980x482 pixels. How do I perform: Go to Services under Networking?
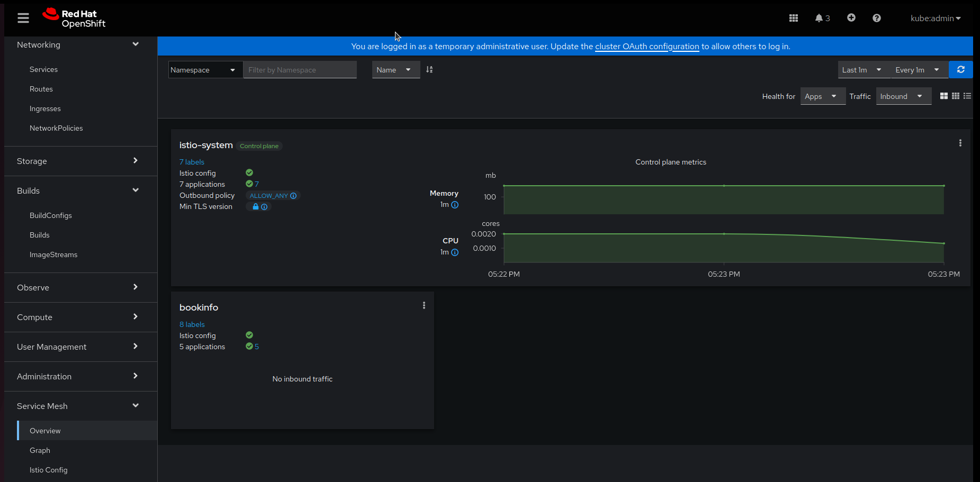(43, 69)
